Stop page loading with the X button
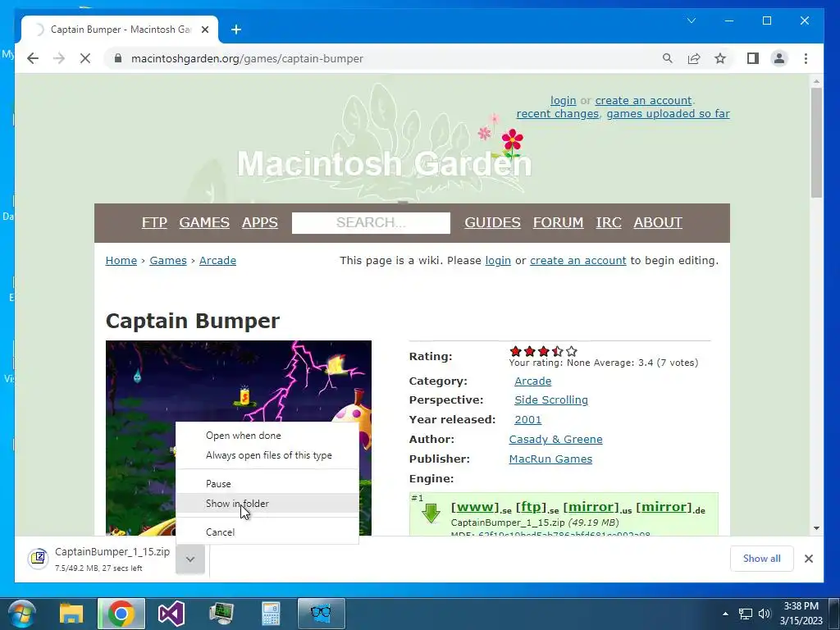 pos(85,58)
